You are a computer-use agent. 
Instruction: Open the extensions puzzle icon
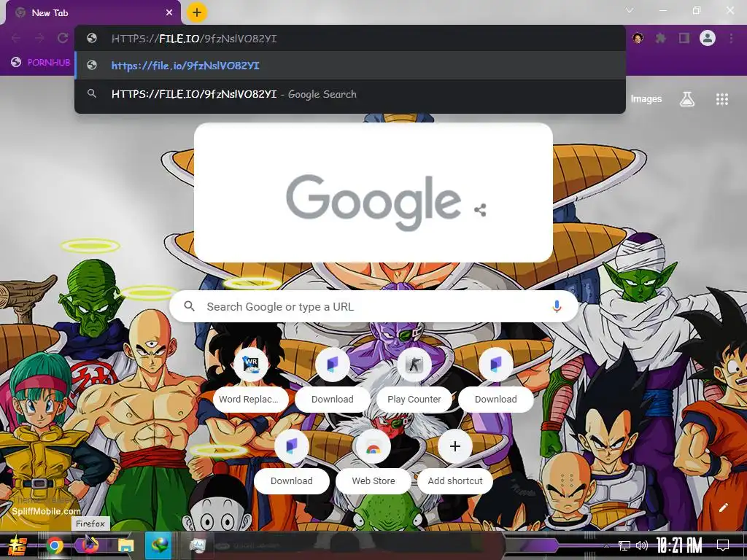(x=661, y=38)
